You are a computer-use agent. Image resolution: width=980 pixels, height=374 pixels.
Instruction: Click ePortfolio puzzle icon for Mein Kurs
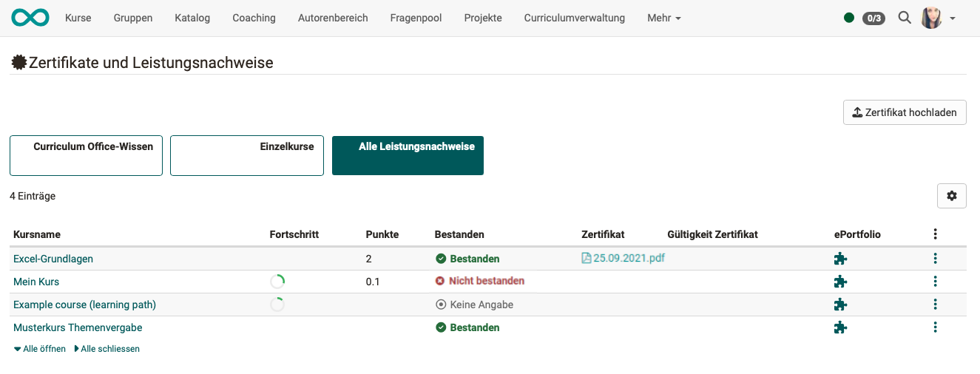840,282
